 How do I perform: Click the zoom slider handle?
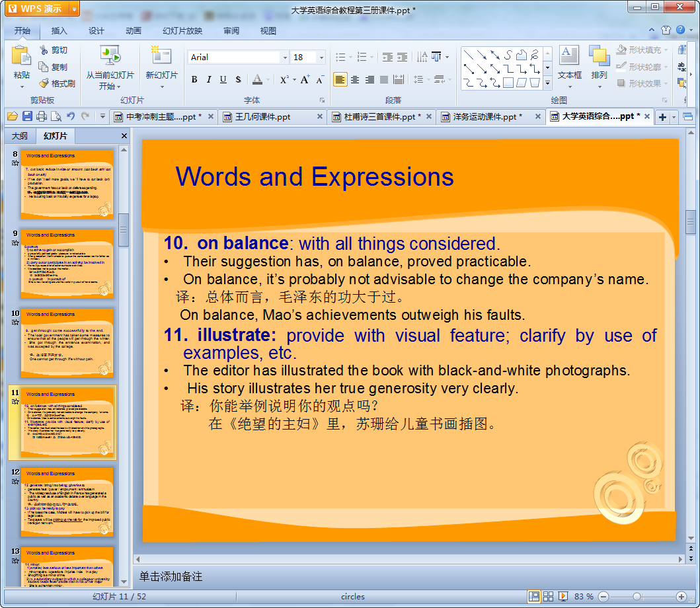coord(637,596)
